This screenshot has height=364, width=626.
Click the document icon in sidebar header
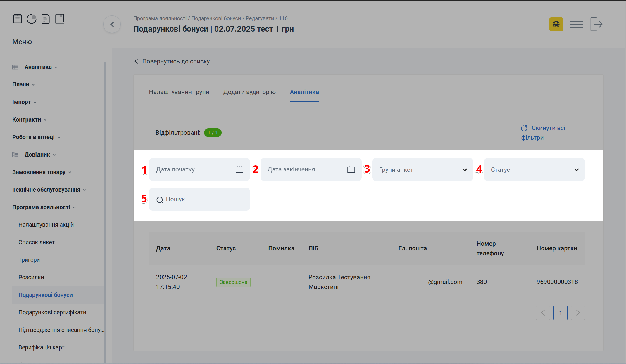pos(46,19)
